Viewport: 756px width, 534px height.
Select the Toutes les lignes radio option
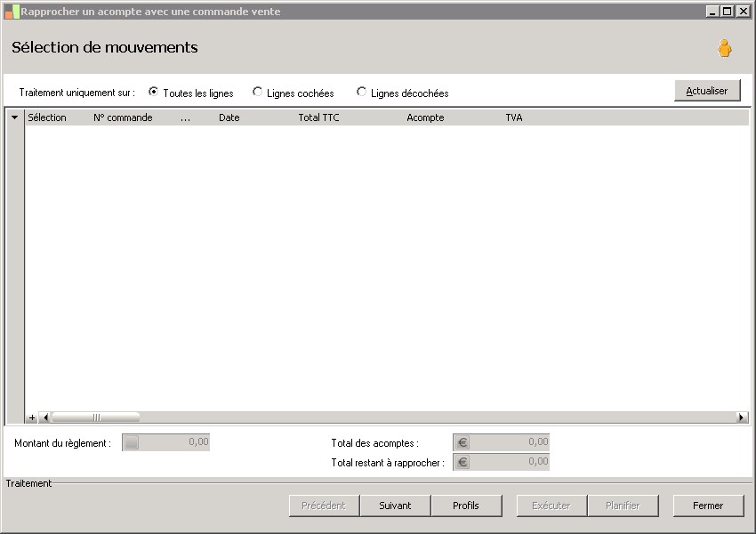point(153,92)
